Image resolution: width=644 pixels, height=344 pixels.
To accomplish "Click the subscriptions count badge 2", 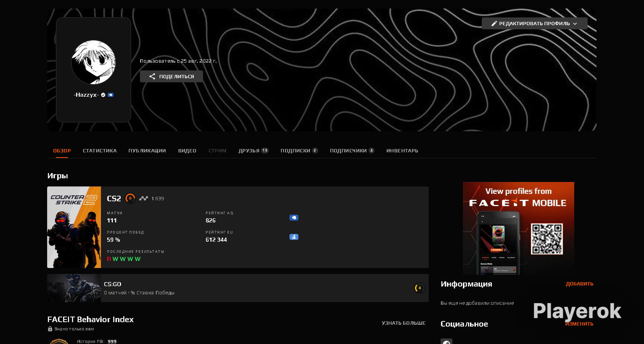I will 315,150.
